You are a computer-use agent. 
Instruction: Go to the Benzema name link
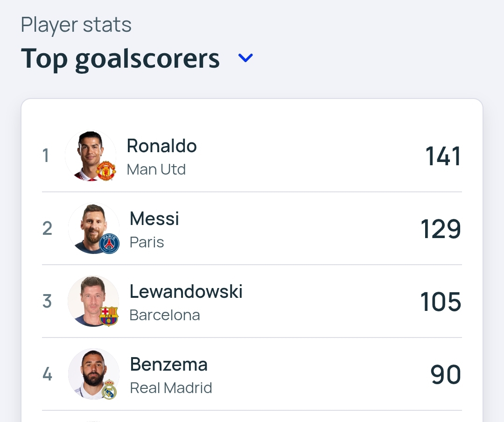point(168,365)
